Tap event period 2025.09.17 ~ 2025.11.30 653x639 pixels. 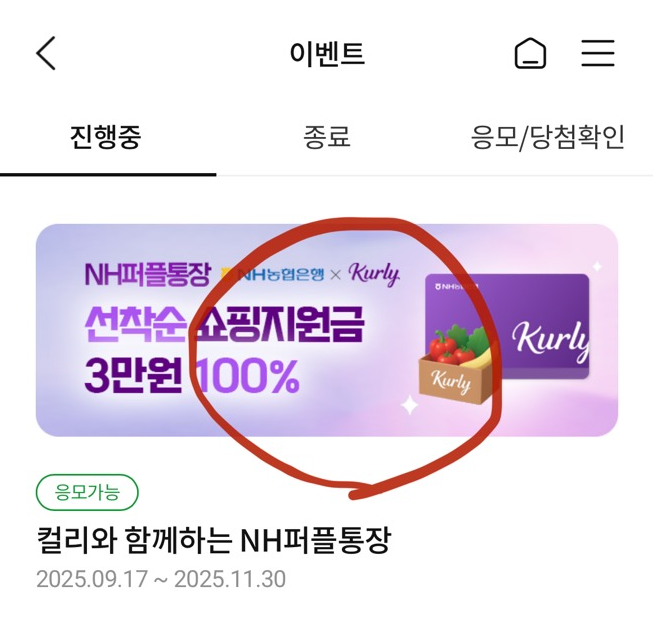click(161, 579)
